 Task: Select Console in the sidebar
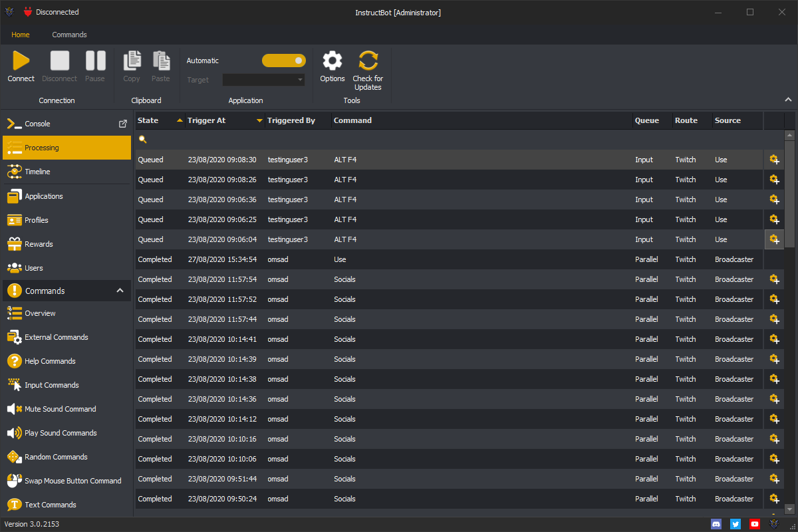click(x=66, y=124)
